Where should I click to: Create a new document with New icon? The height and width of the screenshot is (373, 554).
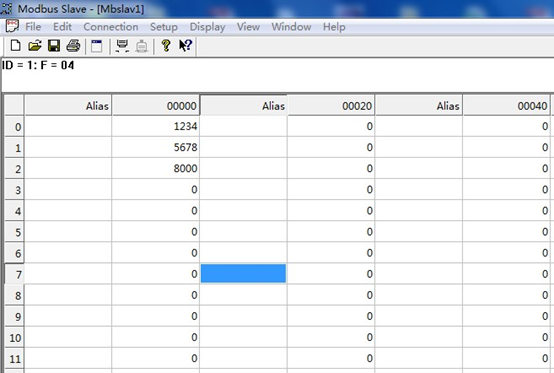[x=16, y=46]
